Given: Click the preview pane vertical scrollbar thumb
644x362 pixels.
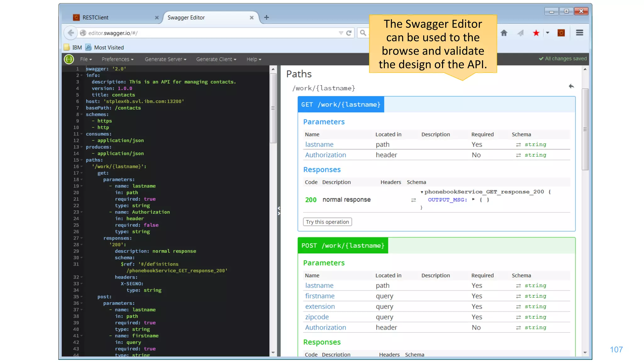Looking at the screenshot, I should [x=585, y=129].
